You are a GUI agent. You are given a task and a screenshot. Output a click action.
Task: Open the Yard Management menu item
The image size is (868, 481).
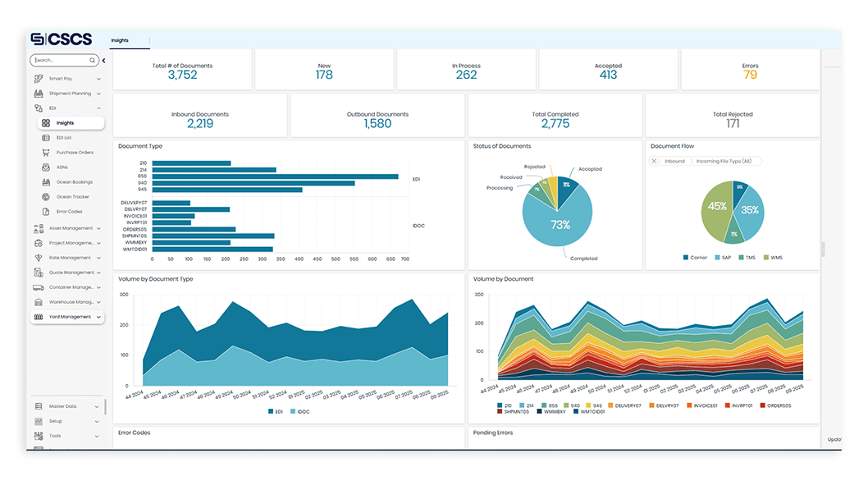point(68,317)
